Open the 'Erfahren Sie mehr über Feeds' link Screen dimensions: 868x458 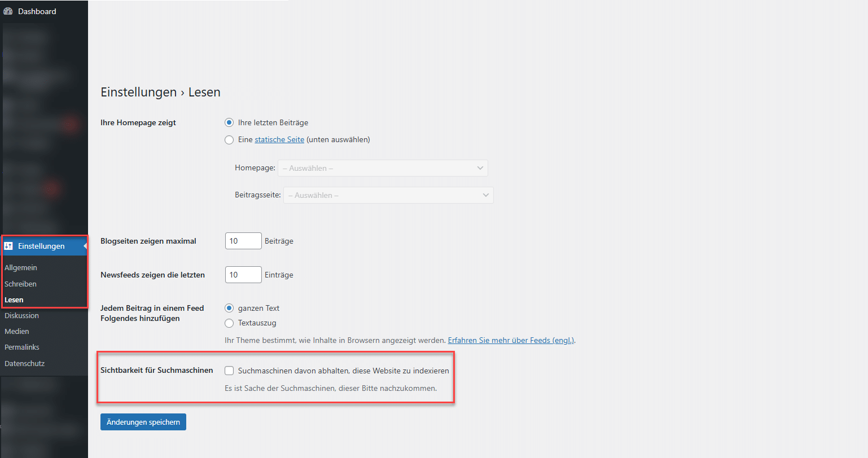(510, 340)
